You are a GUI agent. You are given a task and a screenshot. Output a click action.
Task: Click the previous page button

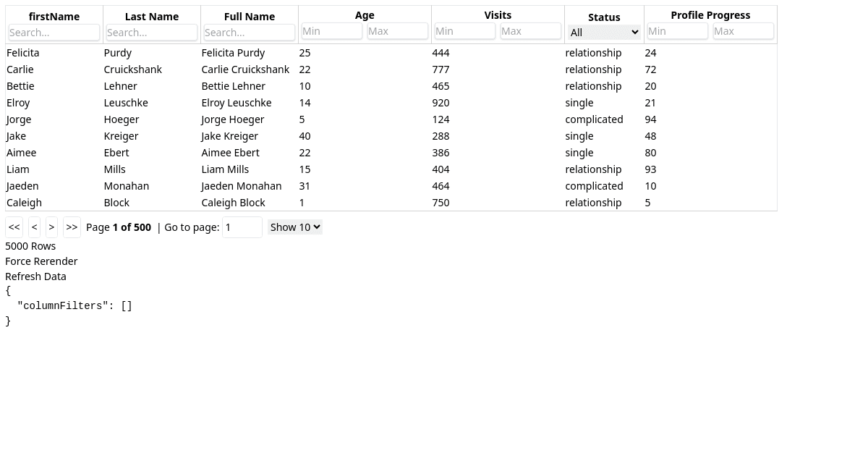34,227
